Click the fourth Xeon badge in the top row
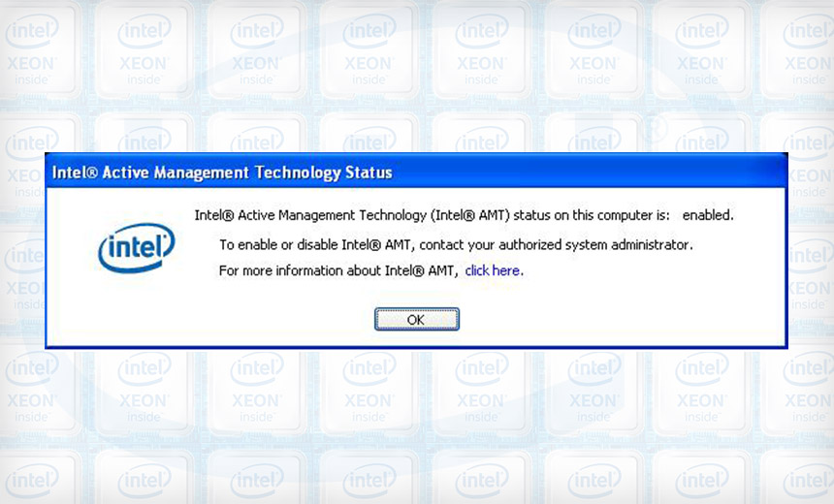The width and height of the screenshot is (834, 504). (x=369, y=48)
